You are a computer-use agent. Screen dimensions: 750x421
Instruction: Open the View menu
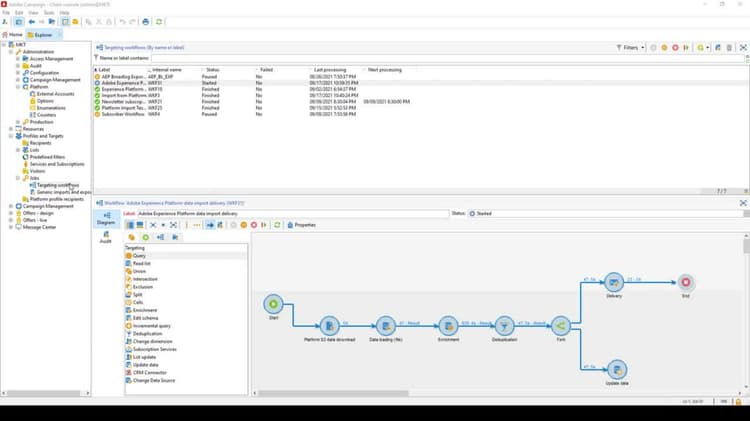(x=33, y=12)
